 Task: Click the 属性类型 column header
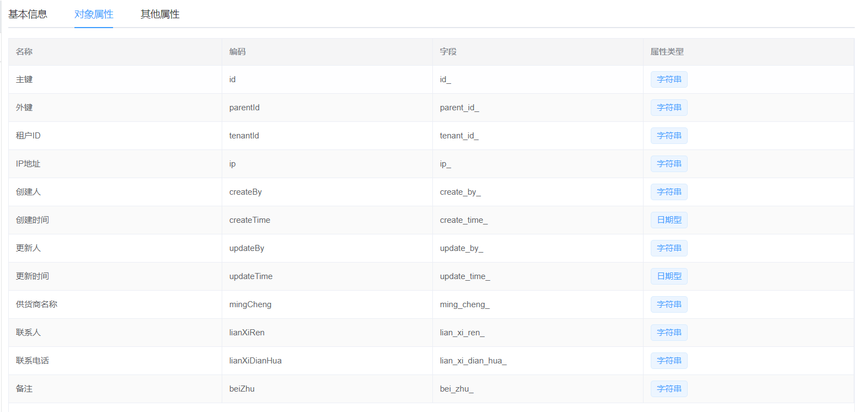pyautogui.click(x=667, y=52)
